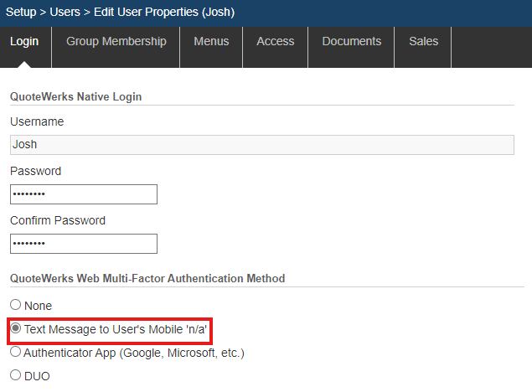This screenshot has height=392, width=532.
Task: Open the Documents tab
Action: 351,42
